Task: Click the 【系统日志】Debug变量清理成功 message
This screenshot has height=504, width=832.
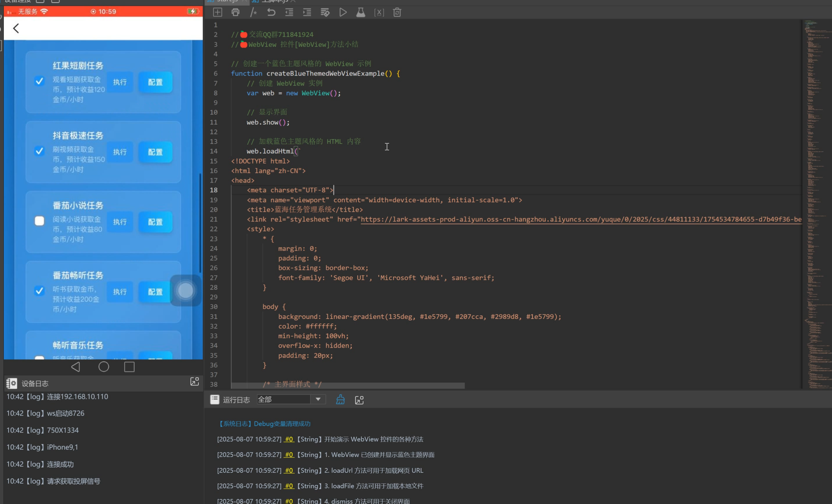Action: click(x=264, y=424)
